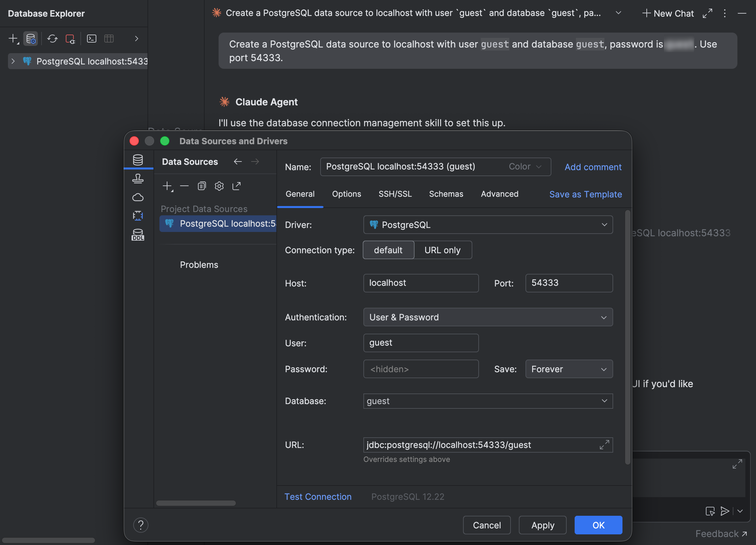Select PostgreSQL localhost in Project Data Sources
756x545 pixels.
click(x=218, y=224)
